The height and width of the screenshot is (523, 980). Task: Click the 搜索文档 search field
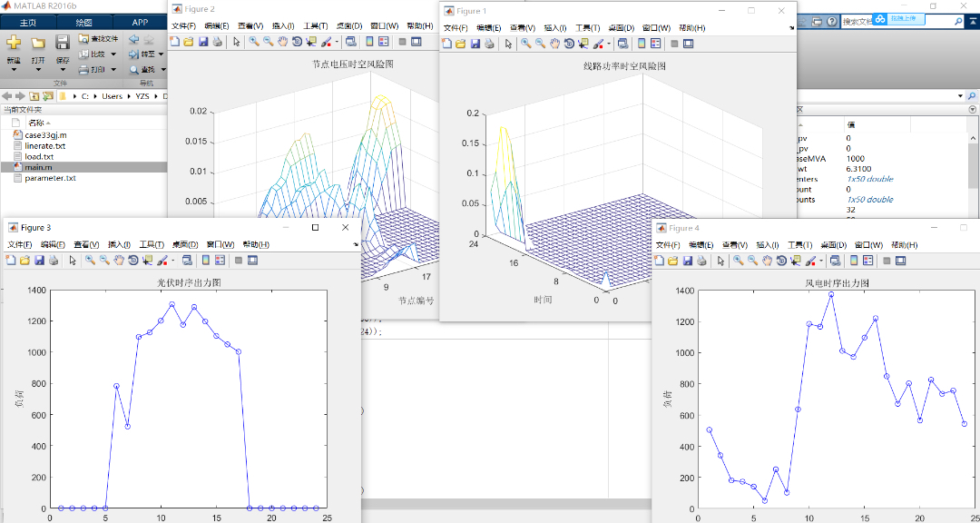[857, 21]
